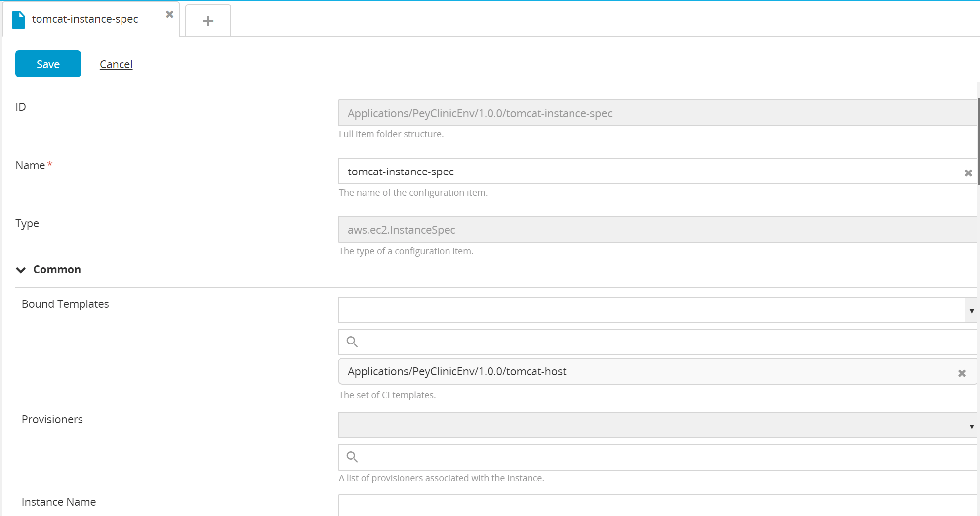Image resolution: width=980 pixels, height=516 pixels.
Task: Remove tomcat-host bound template entry
Action: (962, 373)
